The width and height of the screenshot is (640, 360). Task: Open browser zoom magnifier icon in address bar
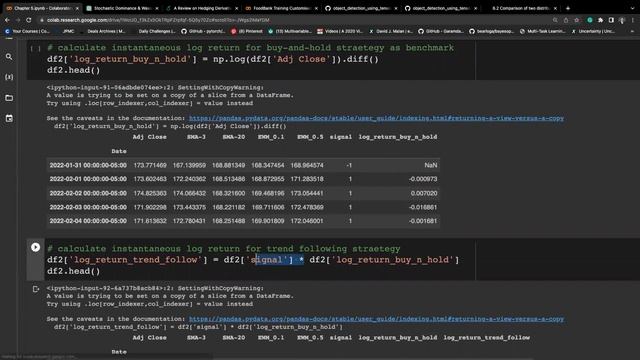[x=555, y=20]
